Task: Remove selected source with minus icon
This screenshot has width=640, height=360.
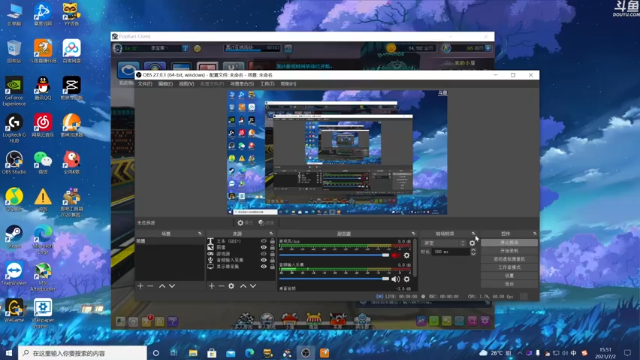Action: [221, 286]
